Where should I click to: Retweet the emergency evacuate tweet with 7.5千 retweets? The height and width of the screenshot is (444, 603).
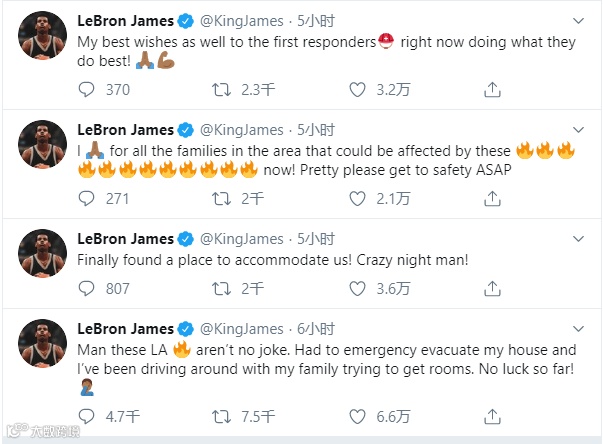pos(222,413)
